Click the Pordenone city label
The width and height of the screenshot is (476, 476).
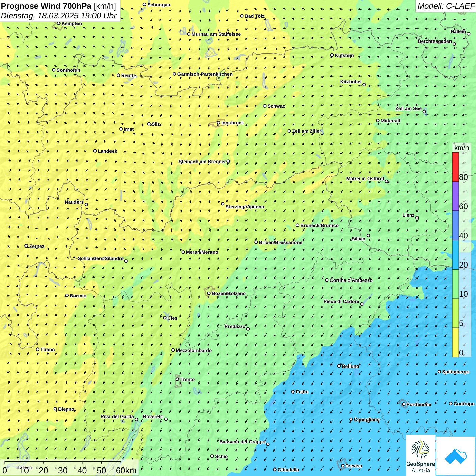coord(419,404)
